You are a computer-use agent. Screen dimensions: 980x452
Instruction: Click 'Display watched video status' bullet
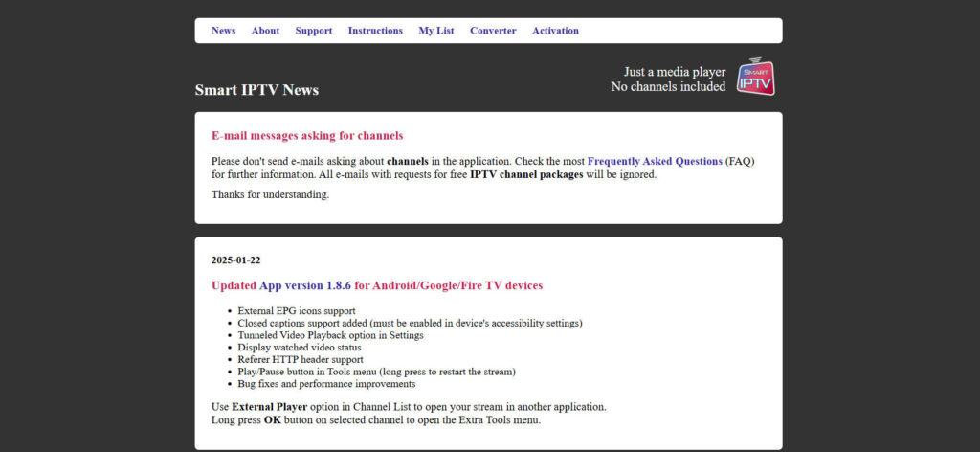point(300,347)
